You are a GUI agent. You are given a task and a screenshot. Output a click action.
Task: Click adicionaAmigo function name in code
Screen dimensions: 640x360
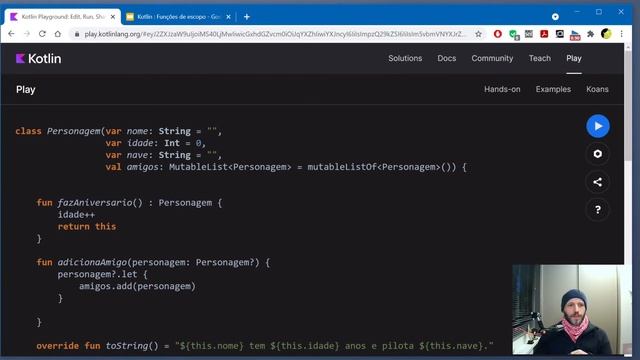[92, 262]
